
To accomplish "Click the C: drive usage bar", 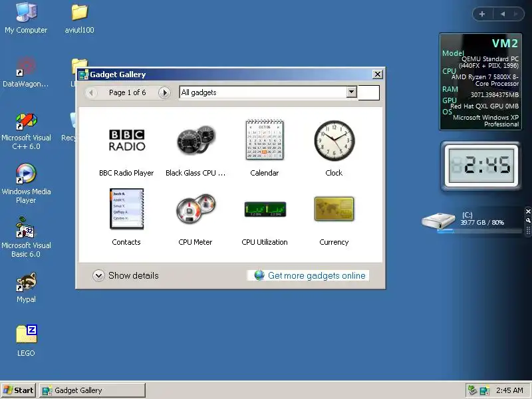I will [x=479, y=231].
